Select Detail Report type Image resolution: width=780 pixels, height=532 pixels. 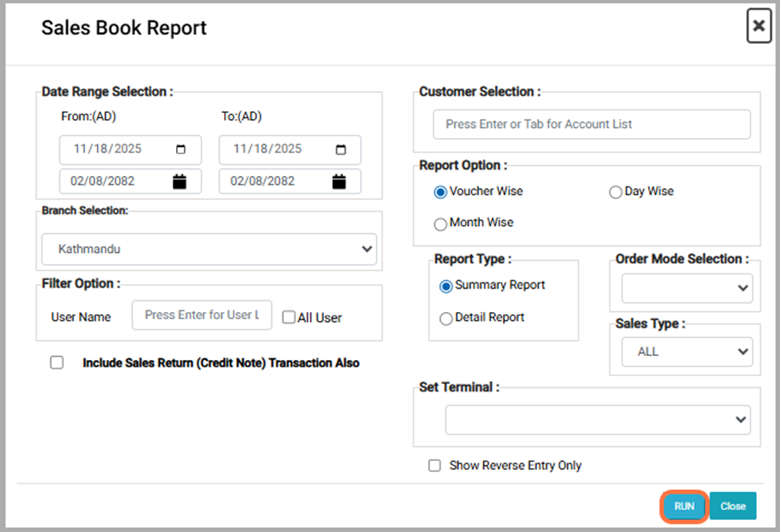click(x=446, y=318)
